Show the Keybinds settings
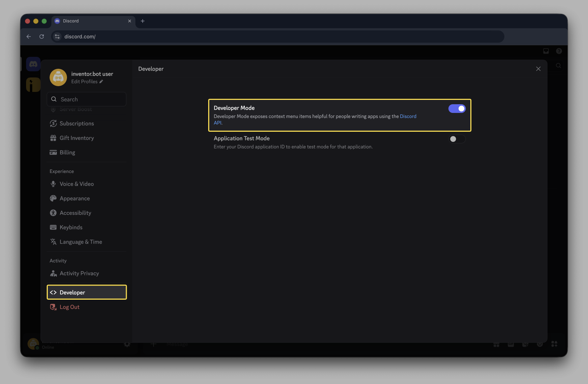The image size is (588, 384). coord(87,227)
